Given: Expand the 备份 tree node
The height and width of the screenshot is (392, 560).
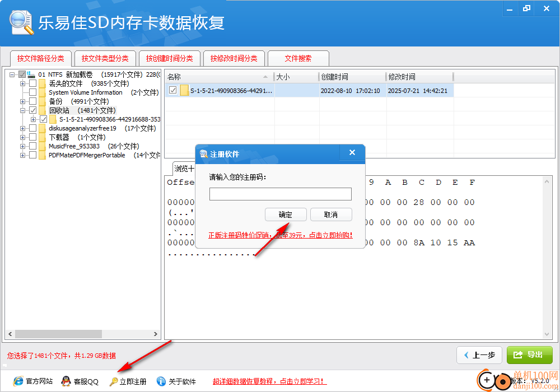Looking at the screenshot, I should (22, 101).
